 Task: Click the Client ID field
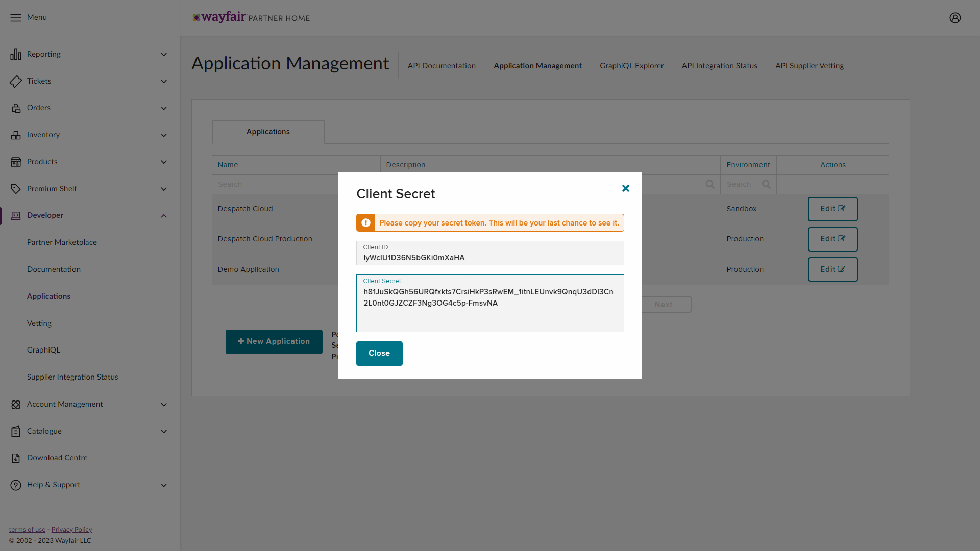(x=490, y=253)
